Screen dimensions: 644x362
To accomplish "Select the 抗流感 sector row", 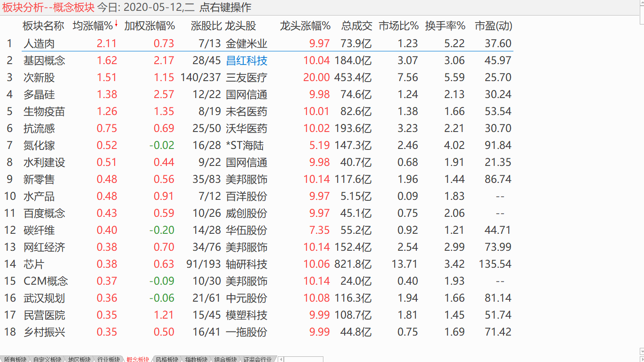I will [x=257, y=128].
